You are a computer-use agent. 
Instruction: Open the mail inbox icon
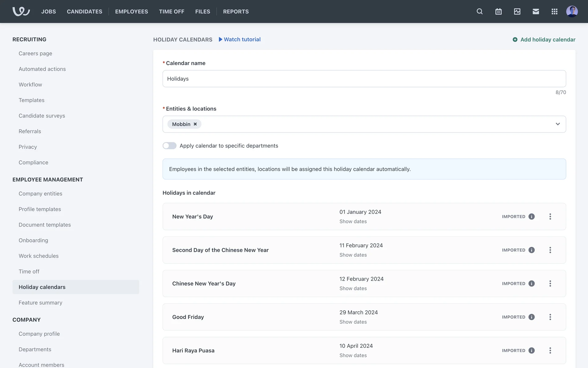(536, 11)
